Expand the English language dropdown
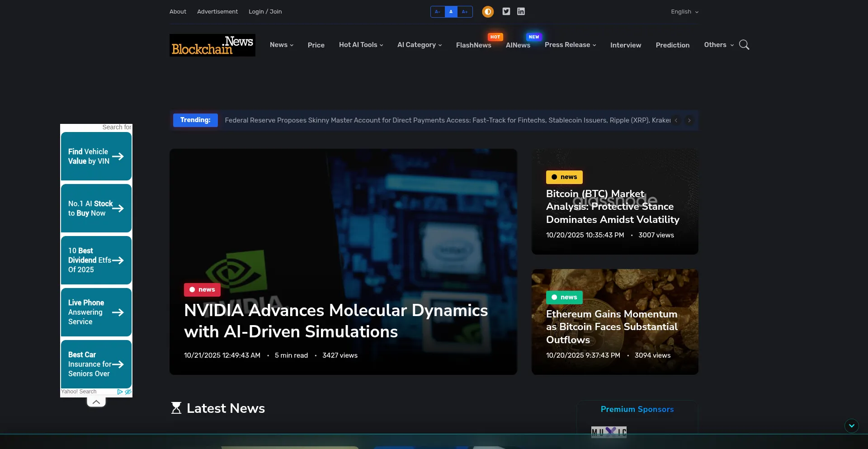The height and width of the screenshot is (449, 868). 684,12
